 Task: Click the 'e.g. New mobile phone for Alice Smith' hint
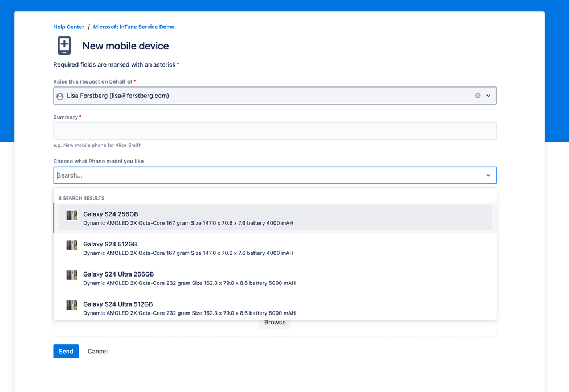97,145
